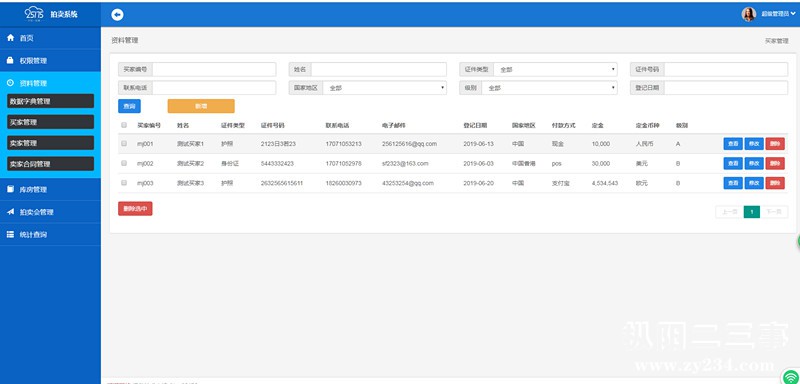Screen dimensions: 800x384
Task: Open the 国家地区 dropdown
Action: pyautogui.click(x=385, y=88)
